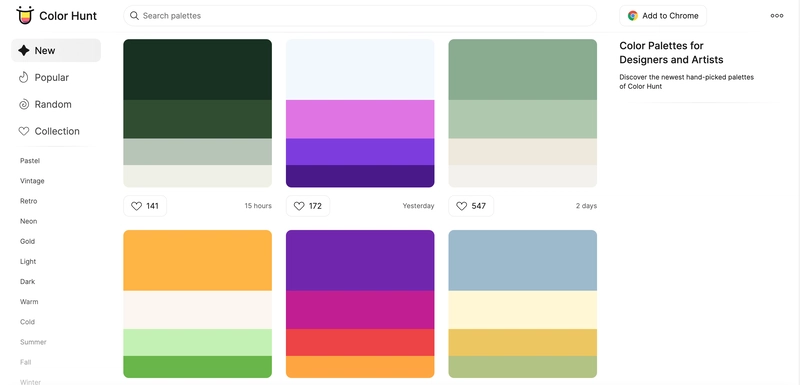The height and width of the screenshot is (385, 800).
Task: Like the palette with 172 likes
Action: tap(308, 206)
